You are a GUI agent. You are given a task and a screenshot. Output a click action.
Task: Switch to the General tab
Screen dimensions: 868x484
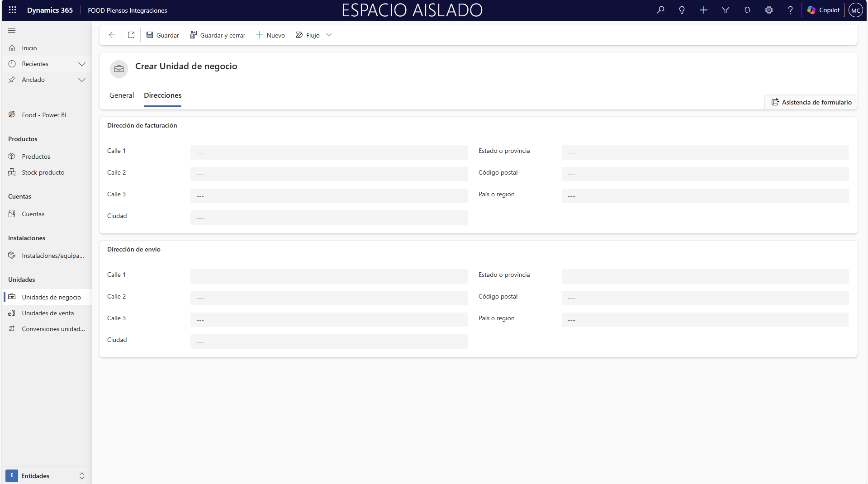click(x=122, y=95)
